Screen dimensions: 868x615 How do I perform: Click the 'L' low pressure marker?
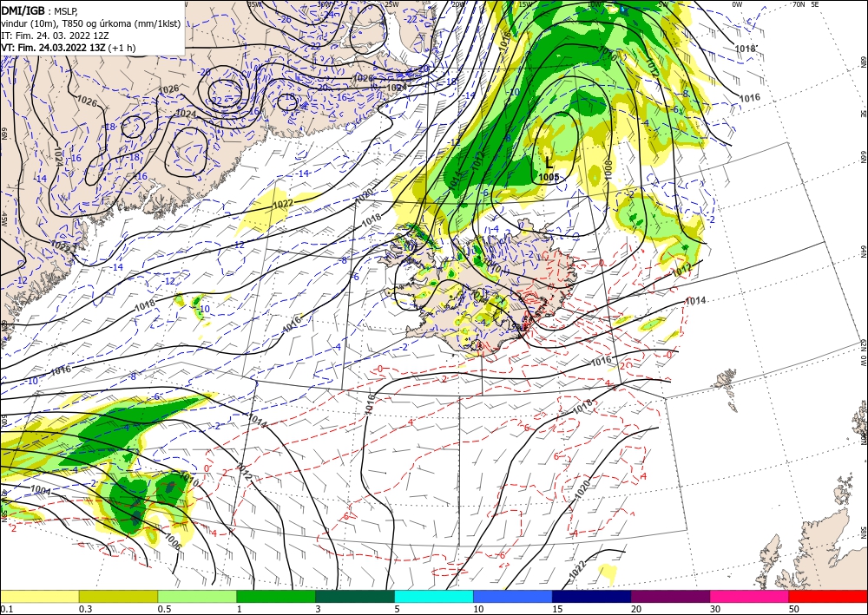[549, 162]
